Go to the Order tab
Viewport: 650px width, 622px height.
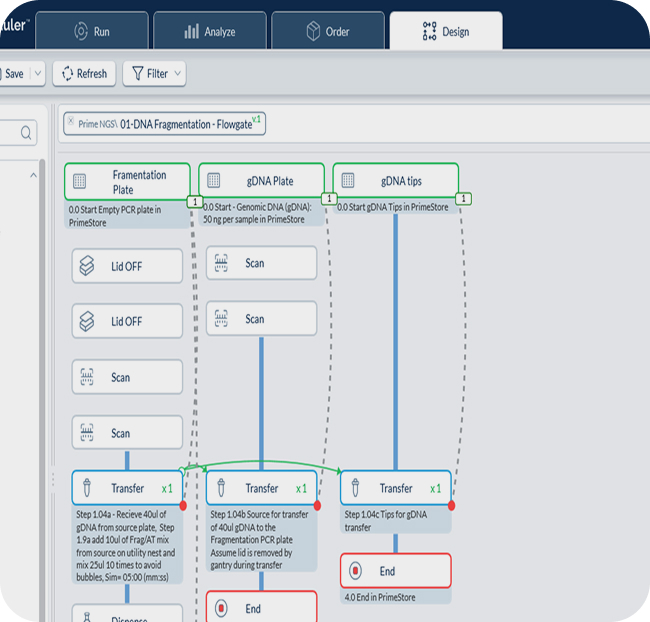(x=327, y=31)
